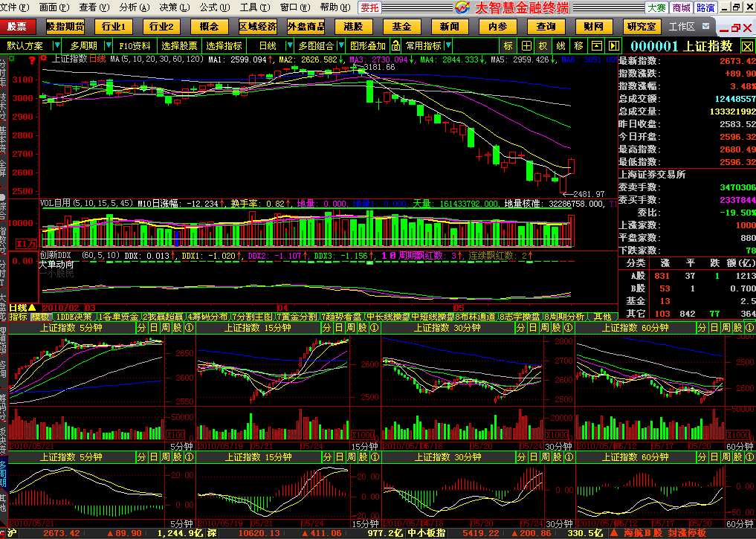
Task: Click the 权 ex-rights adjustment icon
Action: click(x=543, y=46)
